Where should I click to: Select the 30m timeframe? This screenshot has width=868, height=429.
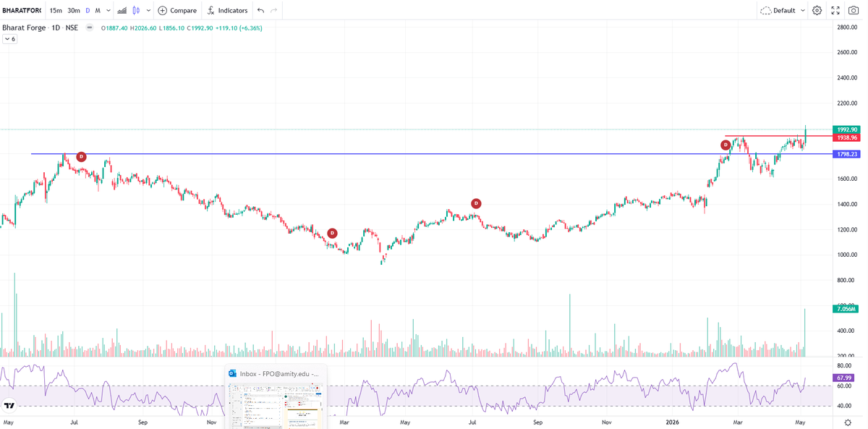pos(74,10)
